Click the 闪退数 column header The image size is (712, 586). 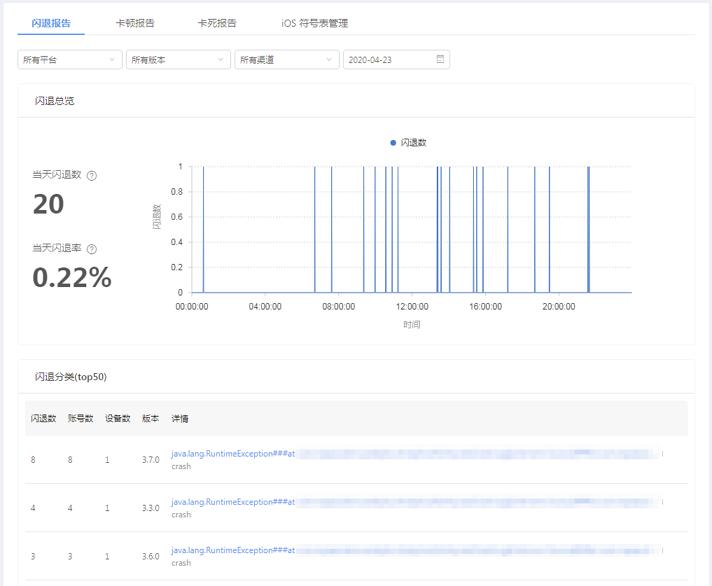click(44, 419)
